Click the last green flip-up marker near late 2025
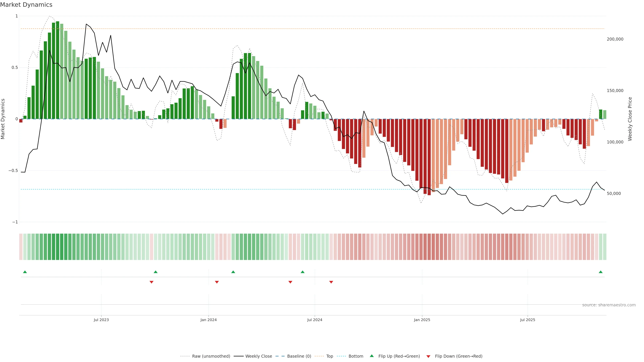This screenshot has height=362, width=644. tap(601, 272)
